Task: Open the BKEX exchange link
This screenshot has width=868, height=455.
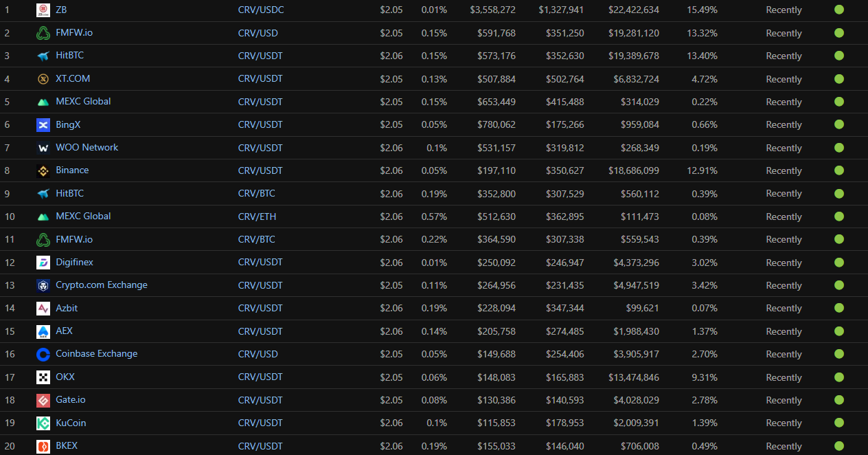Action: pos(67,445)
